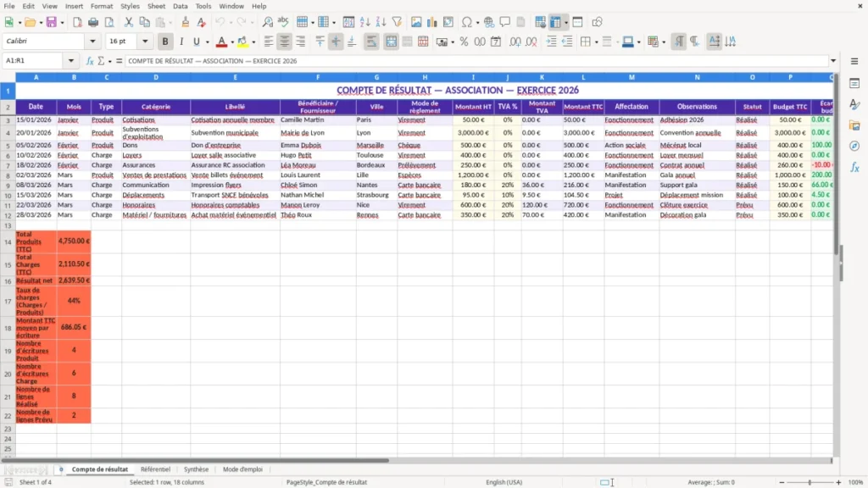The height and width of the screenshot is (488, 868).
Task: Insert hyperlink globe icon
Action: (x=489, y=22)
